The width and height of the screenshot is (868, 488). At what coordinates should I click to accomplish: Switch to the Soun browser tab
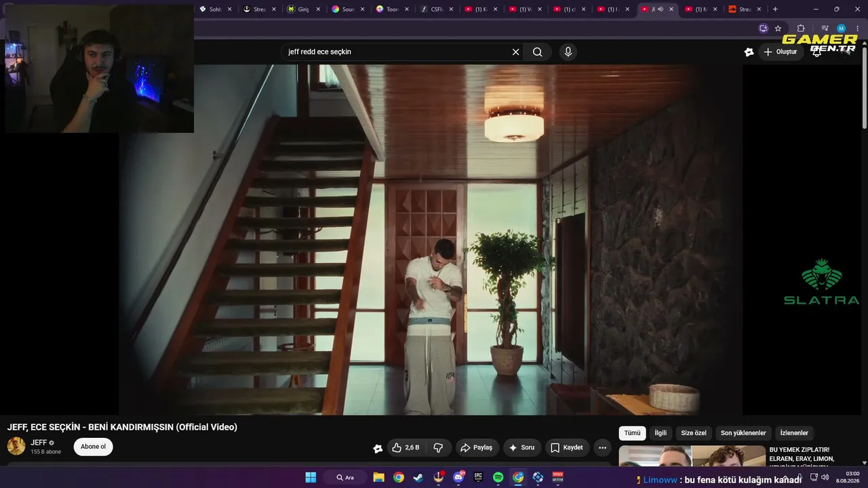point(349,9)
